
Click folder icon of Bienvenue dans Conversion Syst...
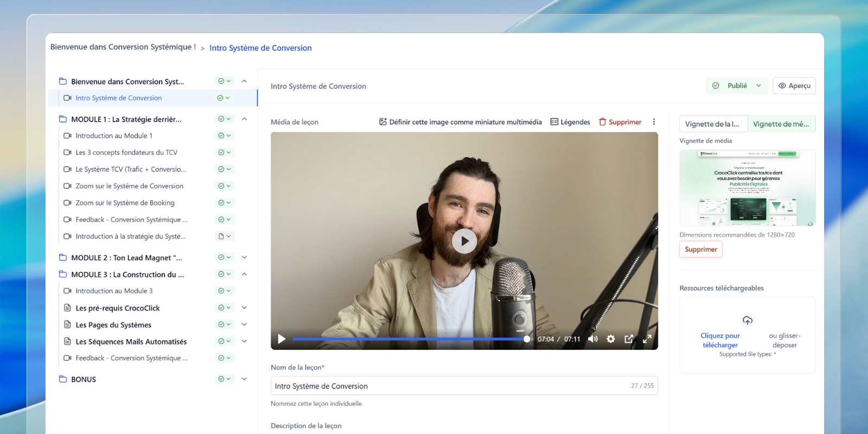pos(63,81)
